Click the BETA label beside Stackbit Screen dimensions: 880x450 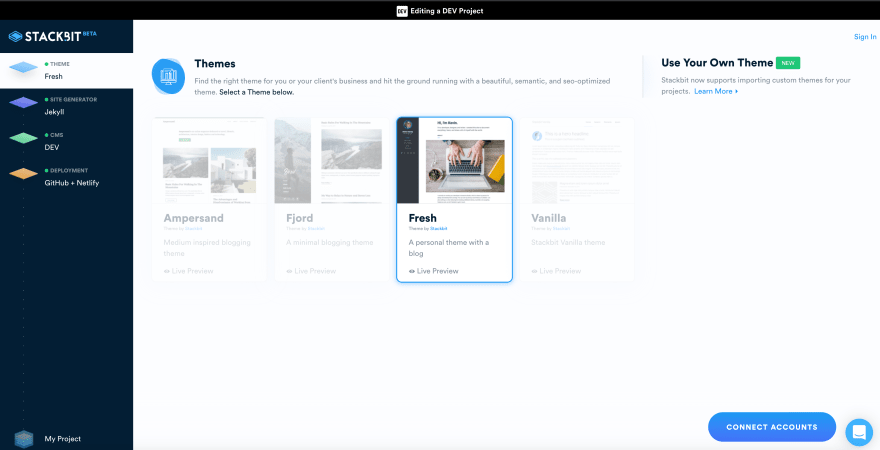tap(89, 34)
